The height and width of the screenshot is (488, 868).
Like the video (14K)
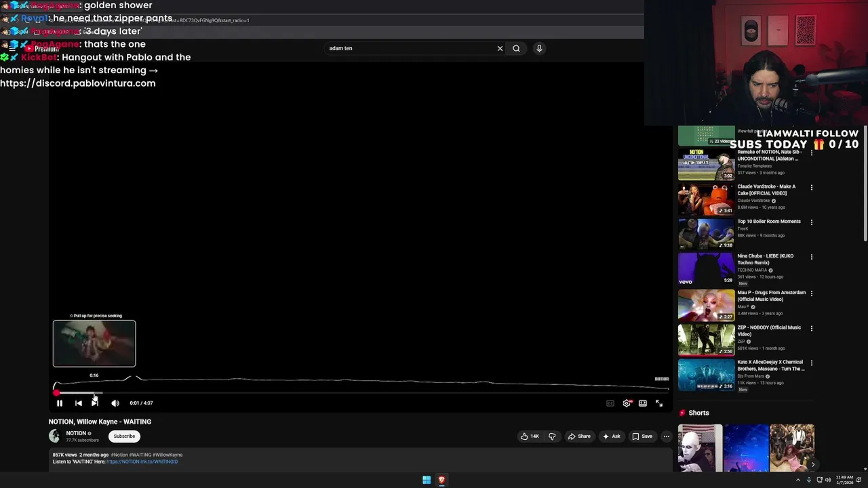click(x=530, y=436)
